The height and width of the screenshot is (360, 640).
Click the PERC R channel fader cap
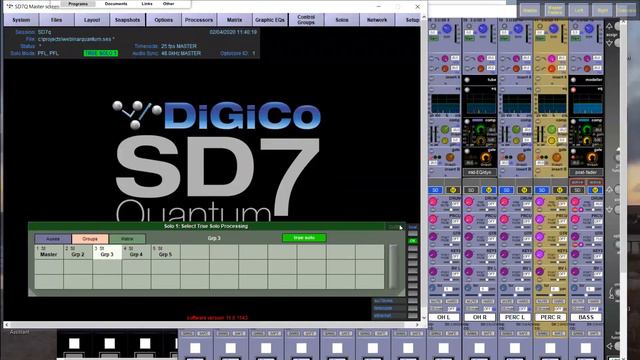(550, 347)
